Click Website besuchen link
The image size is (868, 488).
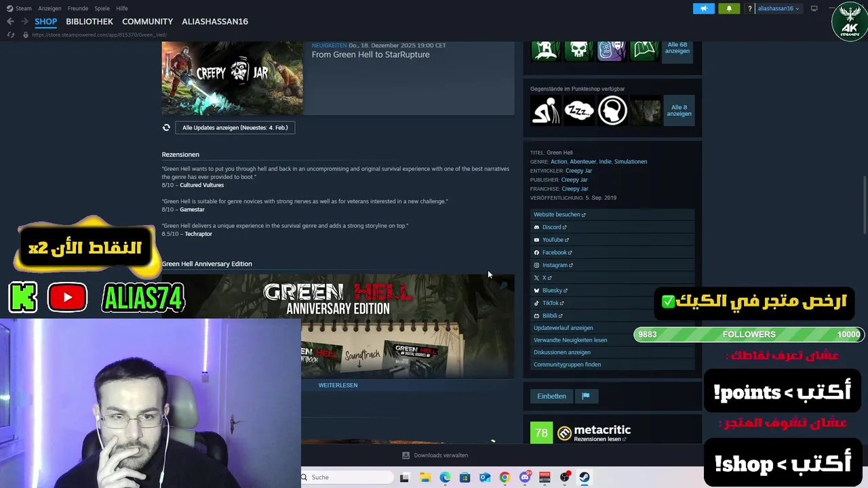559,214
